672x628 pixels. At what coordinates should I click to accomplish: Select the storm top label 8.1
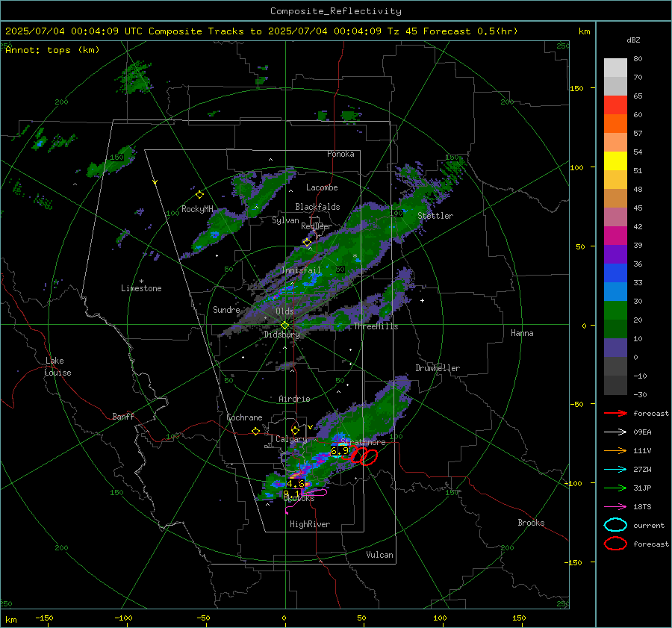pyautogui.click(x=291, y=494)
